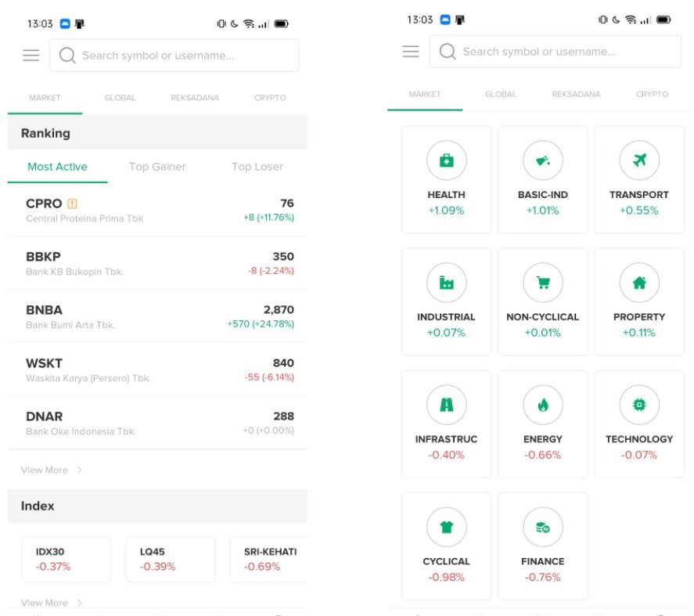Screen dimensions: 694x616
Task: Open the TECHNOLOGY chip icon
Action: click(639, 405)
